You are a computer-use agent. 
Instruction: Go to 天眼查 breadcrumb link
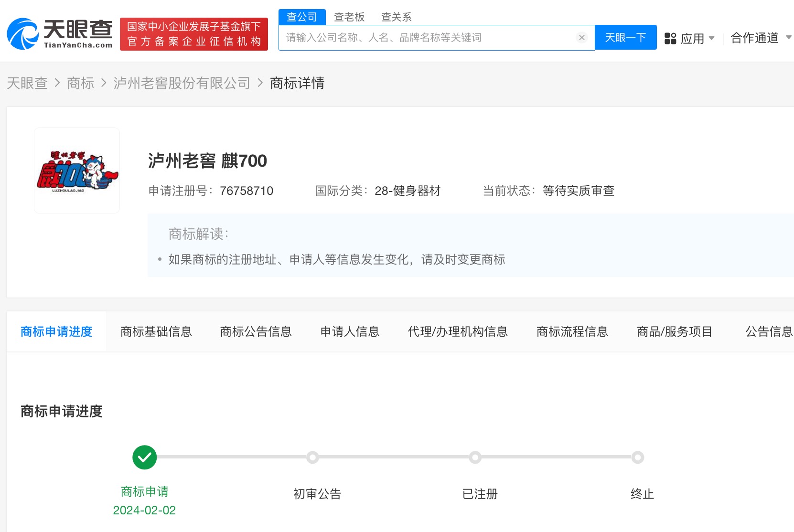[27, 83]
